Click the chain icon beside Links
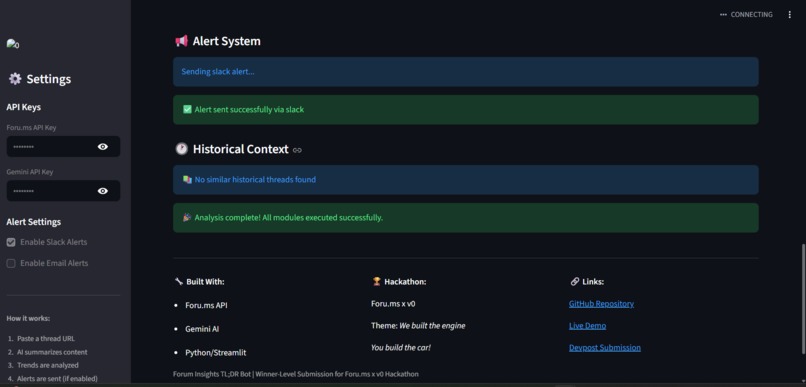 [575, 282]
